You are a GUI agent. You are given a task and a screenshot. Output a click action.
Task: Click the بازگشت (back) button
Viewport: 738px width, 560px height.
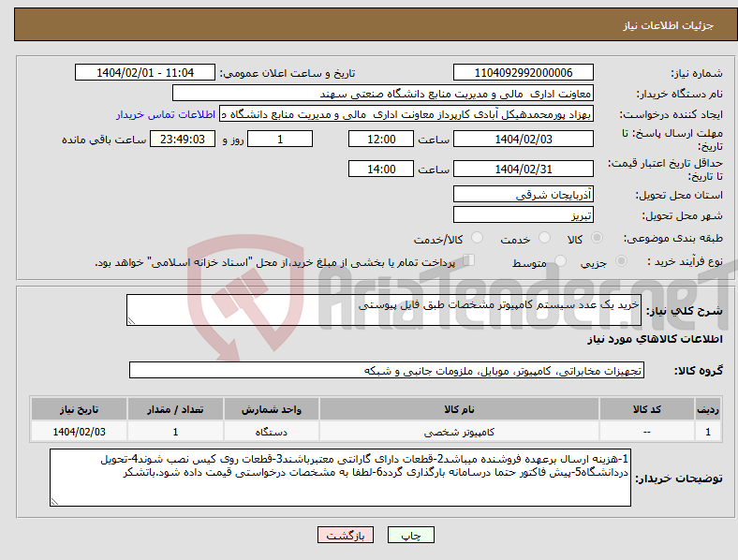tap(346, 535)
